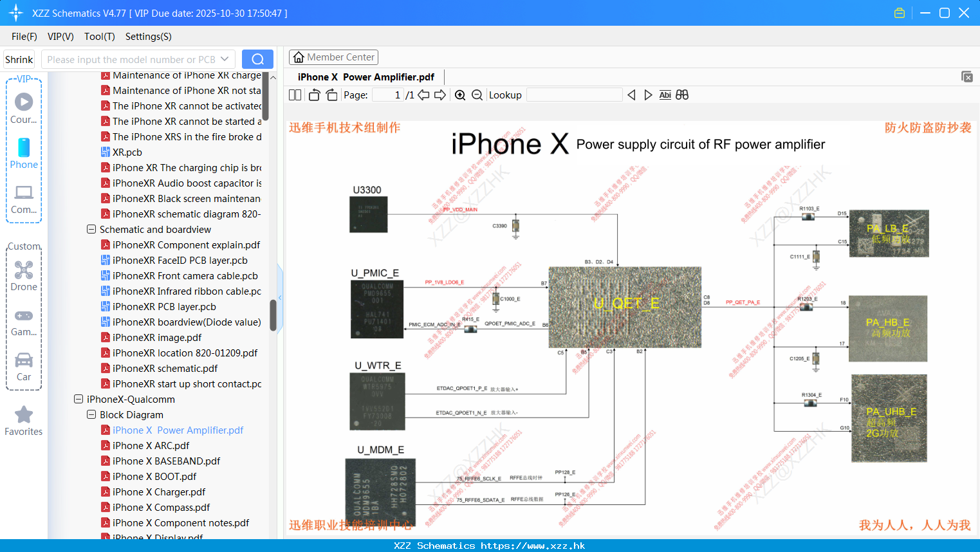The width and height of the screenshot is (980, 552).
Task: Open the Settings(S) menu
Action: point(149,37)
